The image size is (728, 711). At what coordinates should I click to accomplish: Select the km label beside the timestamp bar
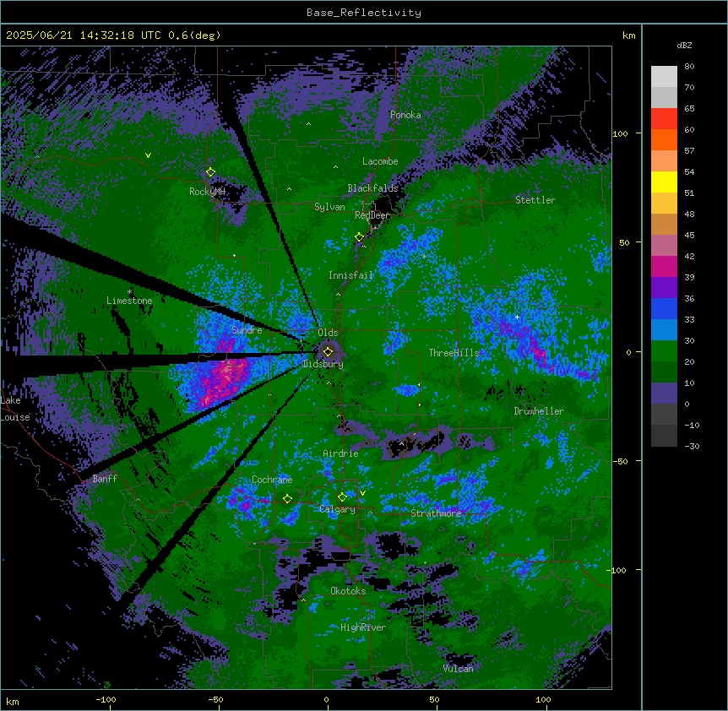coord(629,35)
